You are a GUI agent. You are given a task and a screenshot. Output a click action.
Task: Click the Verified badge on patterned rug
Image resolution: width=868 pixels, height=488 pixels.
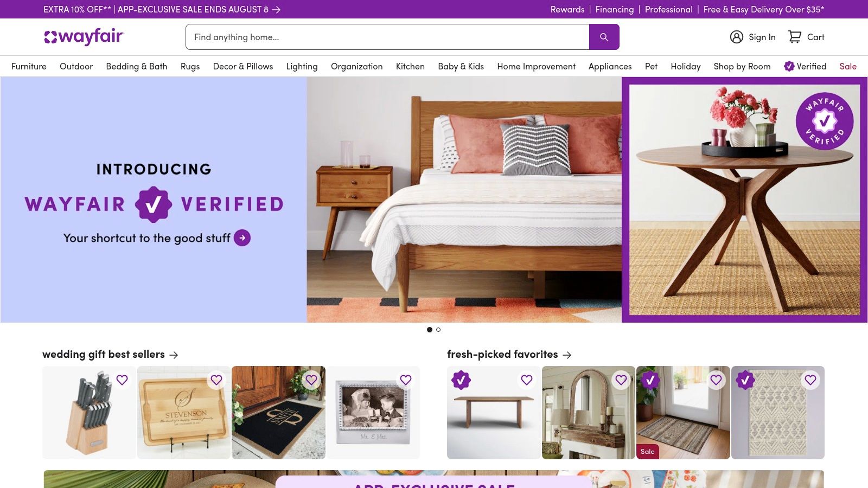click(x=745, y=380)
